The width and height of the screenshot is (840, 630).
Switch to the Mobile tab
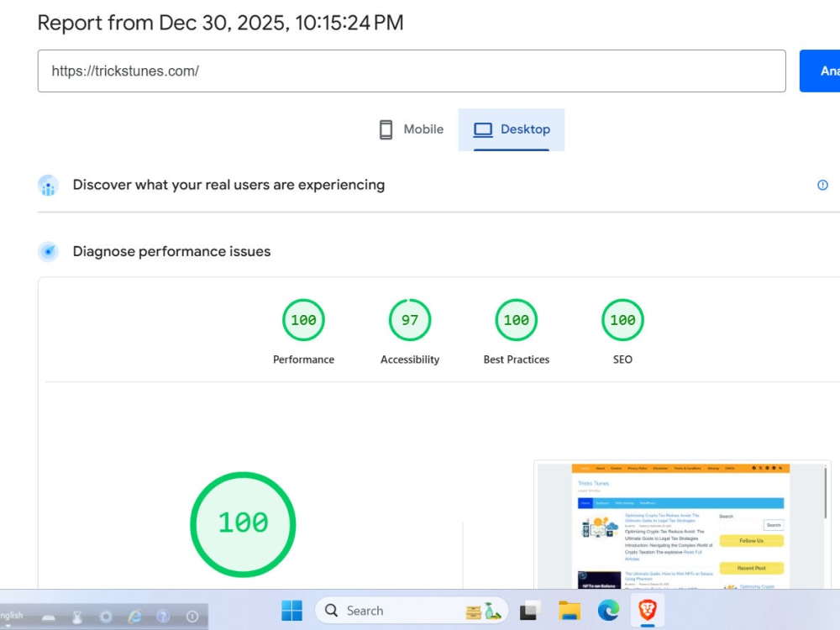click(412, 129)
